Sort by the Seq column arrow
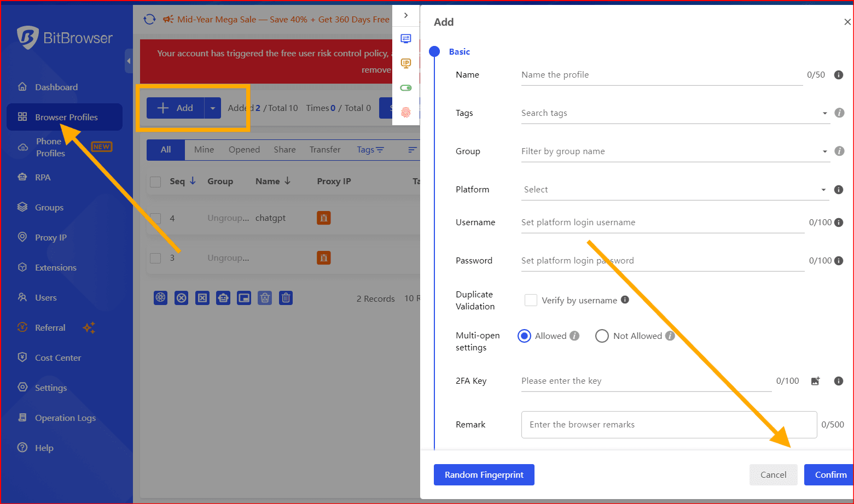 click(193, 181)
